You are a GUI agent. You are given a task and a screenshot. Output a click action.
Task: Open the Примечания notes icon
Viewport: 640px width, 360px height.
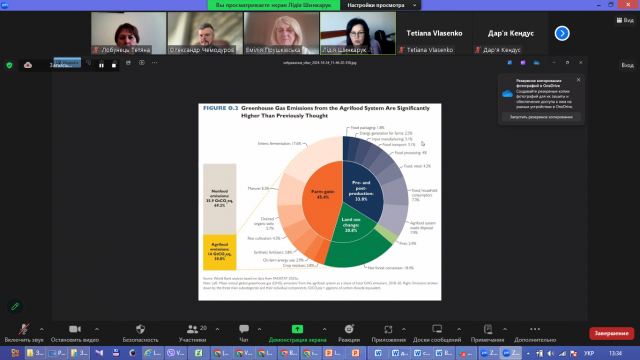click(x=488, y=329)
